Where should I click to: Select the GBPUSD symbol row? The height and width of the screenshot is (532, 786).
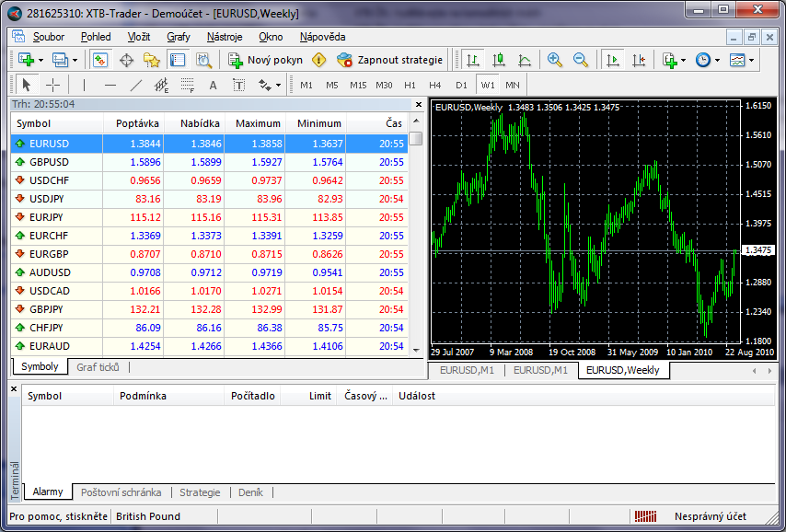[x=210, y=162]
